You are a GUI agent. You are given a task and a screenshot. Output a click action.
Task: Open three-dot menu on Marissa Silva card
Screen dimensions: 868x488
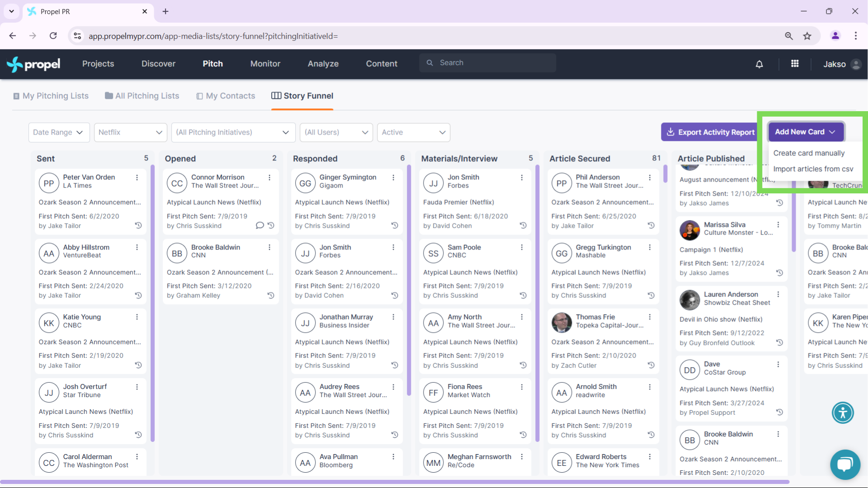click(778, 225)
